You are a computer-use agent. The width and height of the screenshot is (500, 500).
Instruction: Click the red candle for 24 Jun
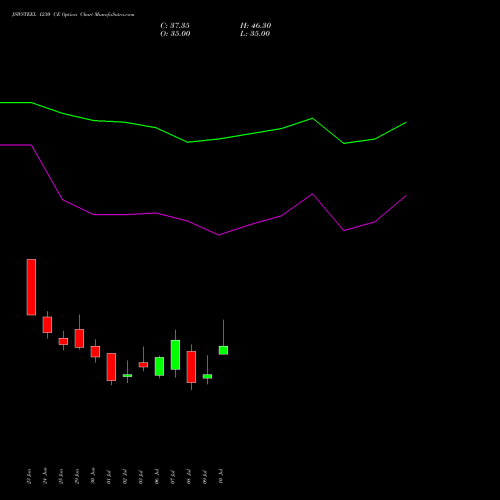pos(47,325)
